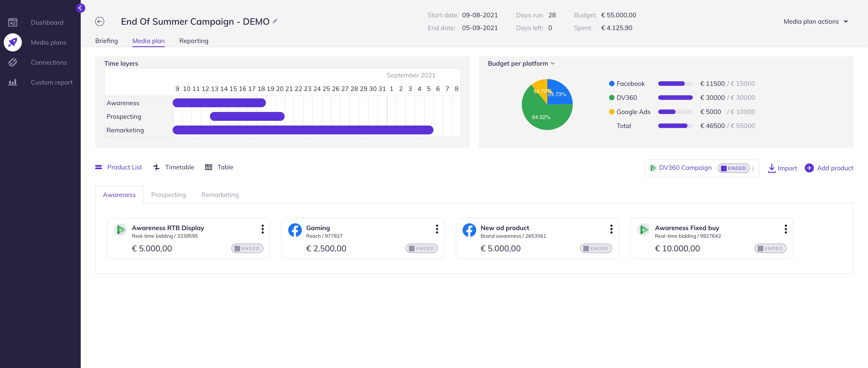Open DV360 Campaign options menu dots

(x=753, y=168)
